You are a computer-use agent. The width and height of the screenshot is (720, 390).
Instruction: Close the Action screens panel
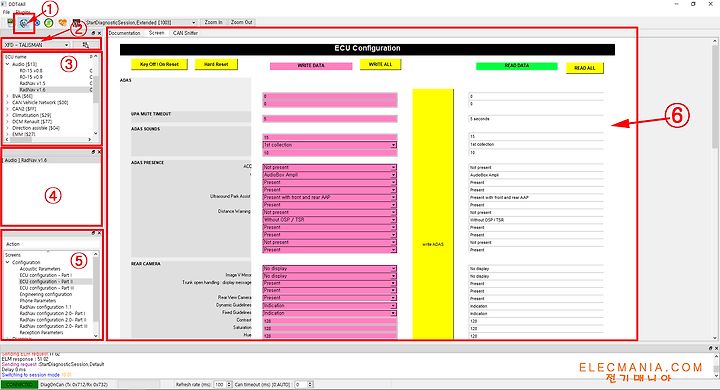pos(99,233)
